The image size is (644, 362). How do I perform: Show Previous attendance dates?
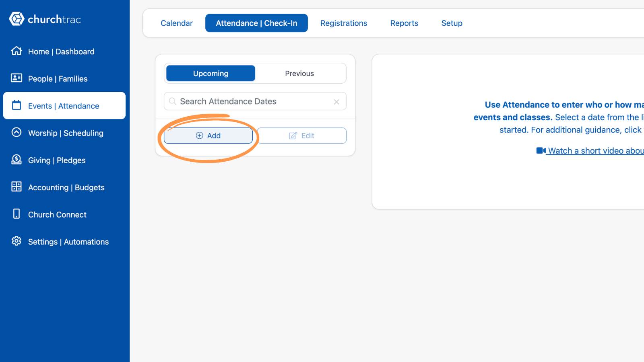299,73
